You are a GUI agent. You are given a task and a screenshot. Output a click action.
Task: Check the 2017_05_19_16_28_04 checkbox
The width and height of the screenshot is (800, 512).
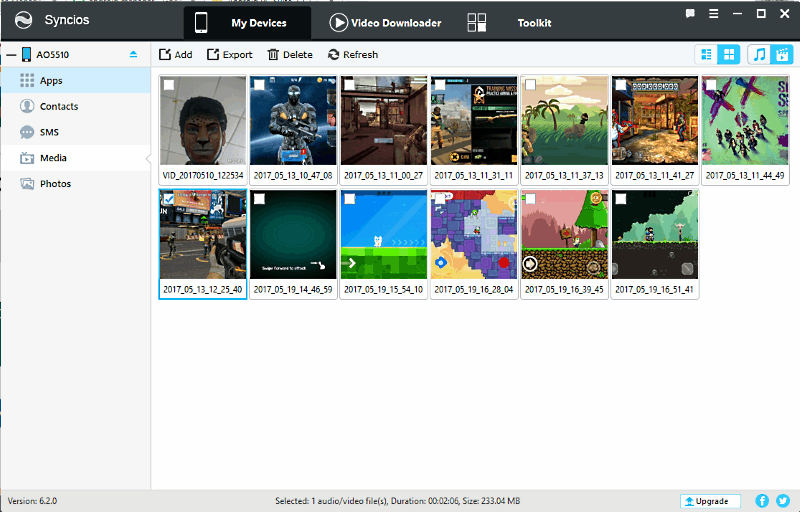click(440, 199)
